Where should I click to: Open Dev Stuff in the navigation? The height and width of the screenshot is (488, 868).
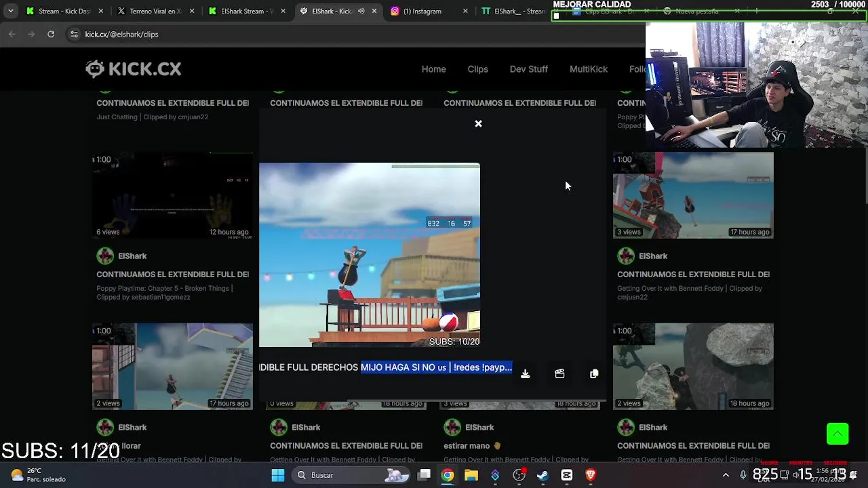click(x=528, y=69)
